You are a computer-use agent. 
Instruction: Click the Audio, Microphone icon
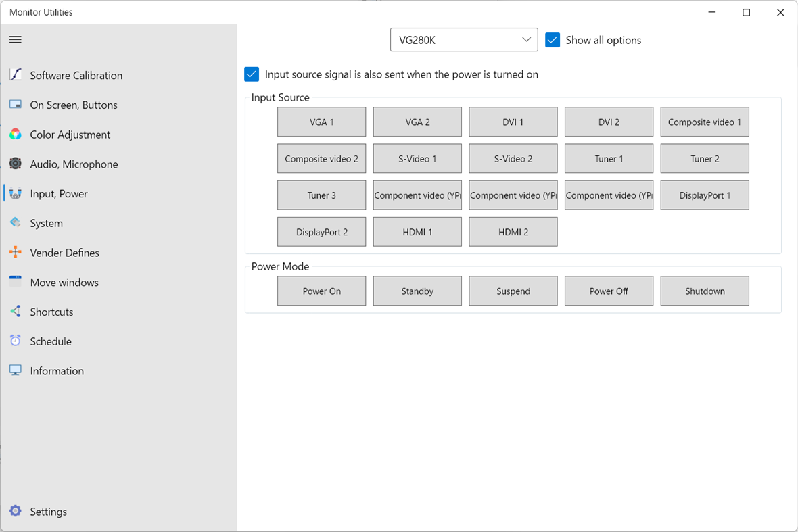pos(15,164)
